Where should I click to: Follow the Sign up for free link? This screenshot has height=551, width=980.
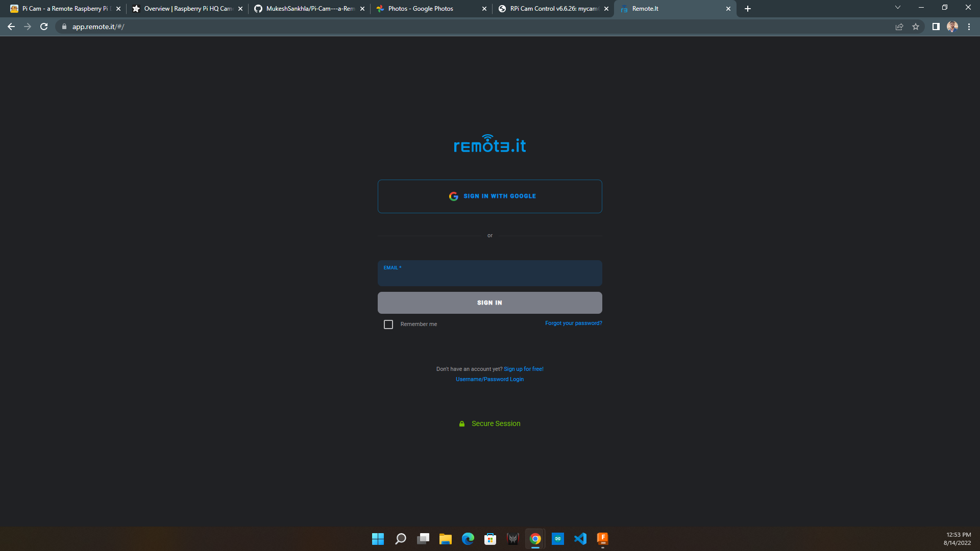point(524,369)
